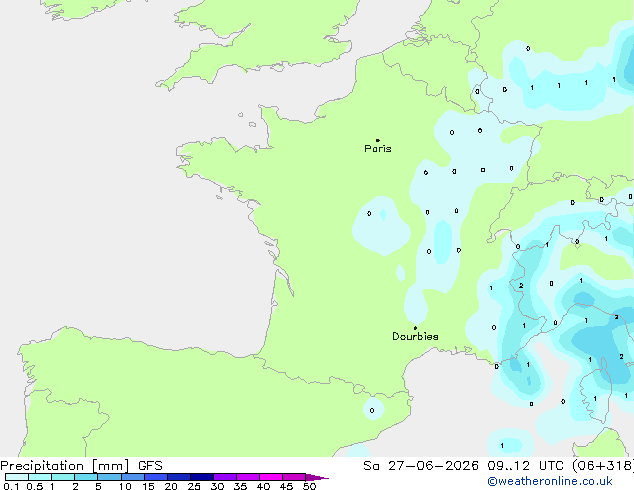Click the '09..12 UTC' time range text
The image size is (634, 490).
[x=526, y=466]
